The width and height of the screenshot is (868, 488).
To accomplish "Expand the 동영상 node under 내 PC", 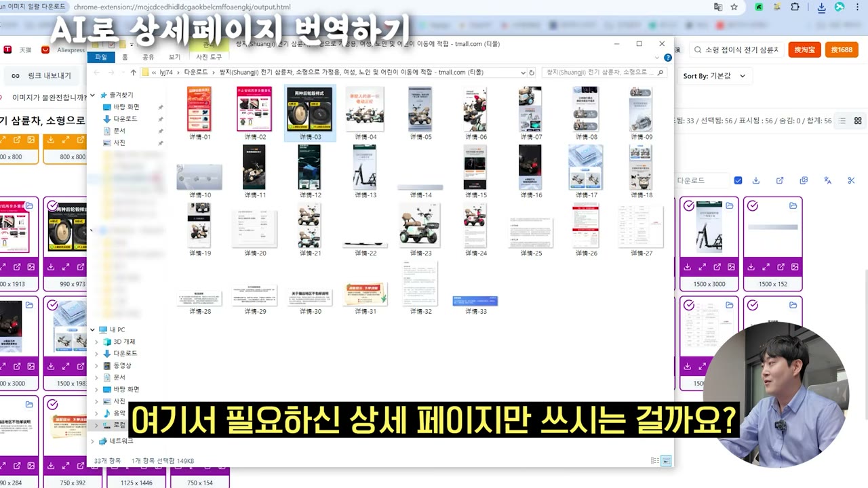I will click(96, 365).
